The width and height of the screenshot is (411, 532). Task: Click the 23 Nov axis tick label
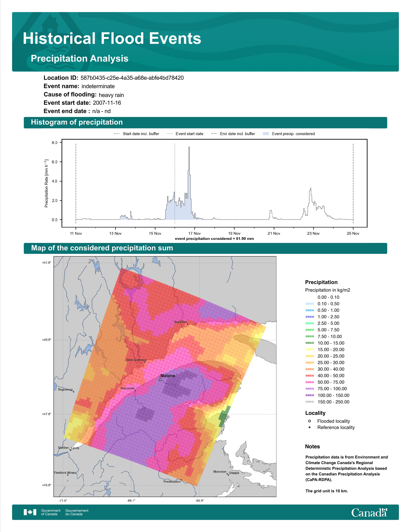click(313, 233)
